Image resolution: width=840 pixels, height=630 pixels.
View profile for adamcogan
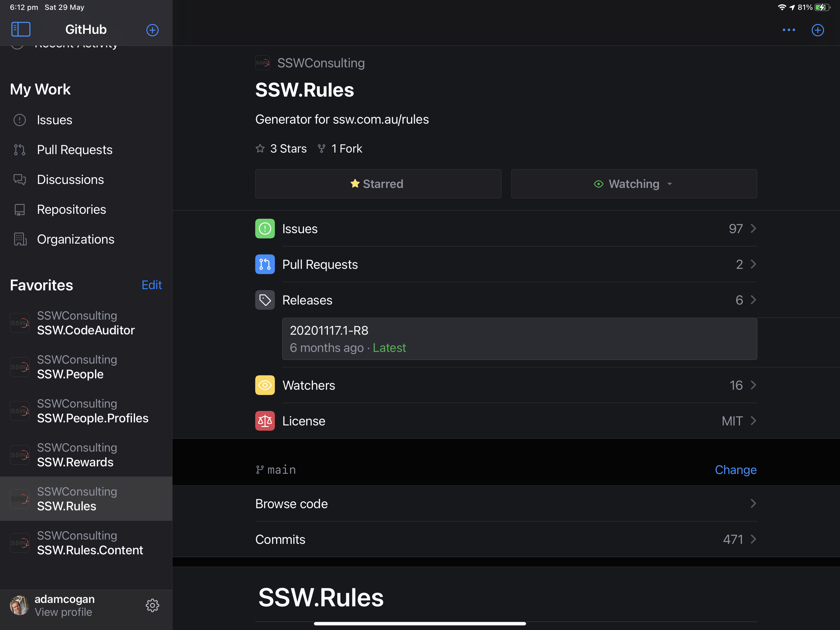[x=63, y=612]
